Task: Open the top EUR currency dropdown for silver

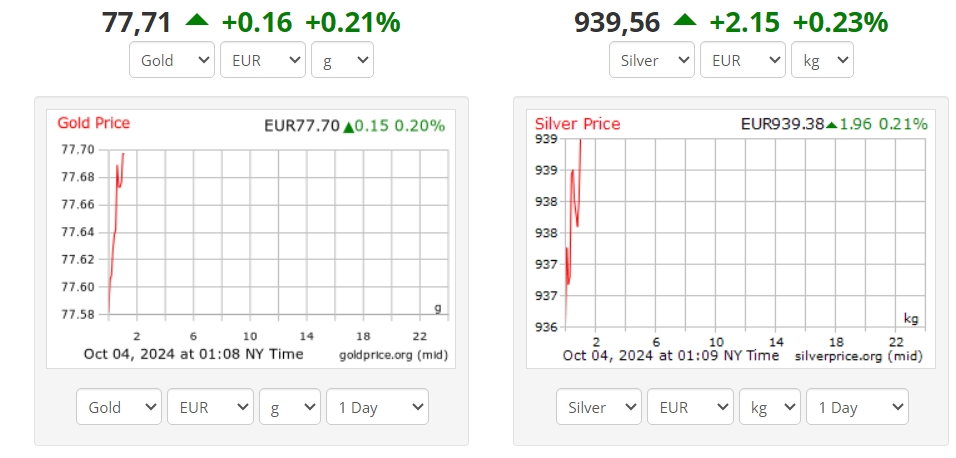Action: tap(743, 60)
